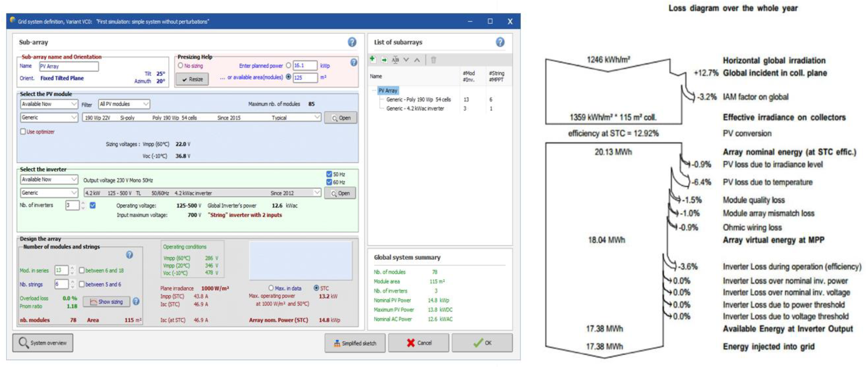This screenshot has width=868, height=367.
Task: Select the Max. in data radio button
Action: (271, 288)
